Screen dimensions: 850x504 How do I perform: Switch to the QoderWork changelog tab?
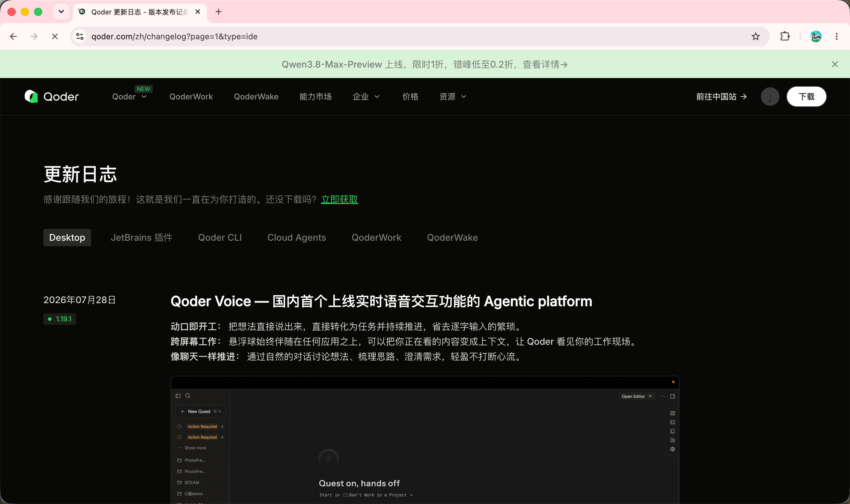376,237
